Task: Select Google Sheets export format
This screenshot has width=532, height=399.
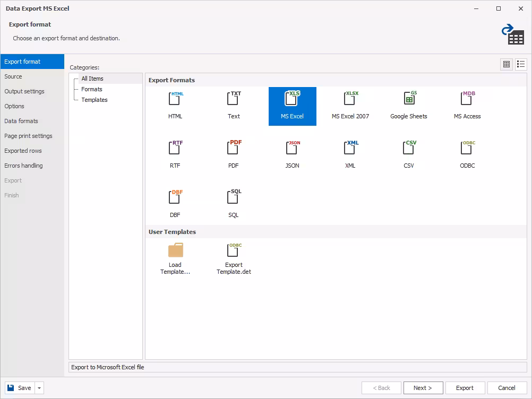Action: [409, 106]
